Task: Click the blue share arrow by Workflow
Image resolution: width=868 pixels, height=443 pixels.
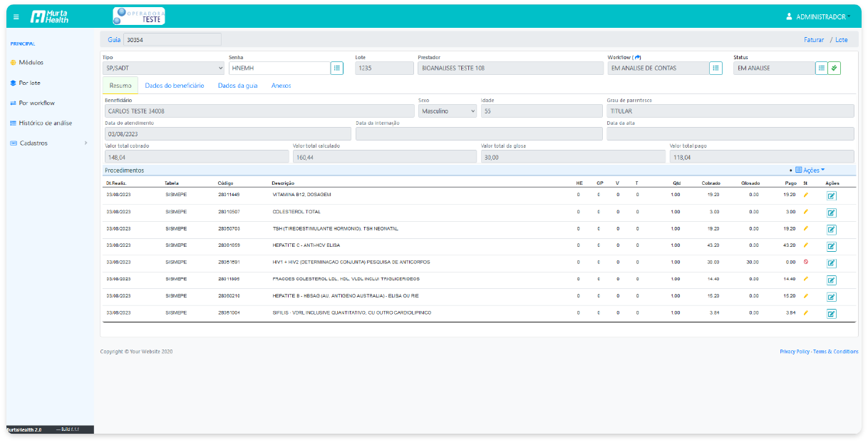Action: click(638, 57)
